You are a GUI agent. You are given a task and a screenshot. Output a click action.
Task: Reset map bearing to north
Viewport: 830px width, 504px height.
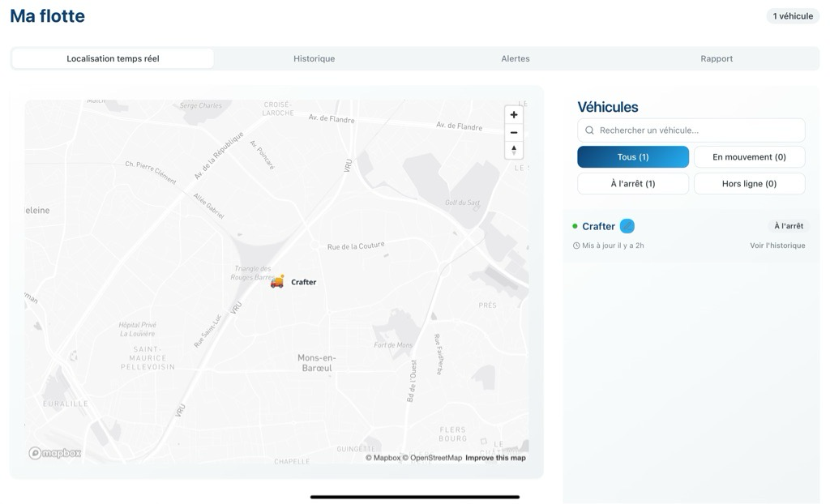tap(513, 150)
